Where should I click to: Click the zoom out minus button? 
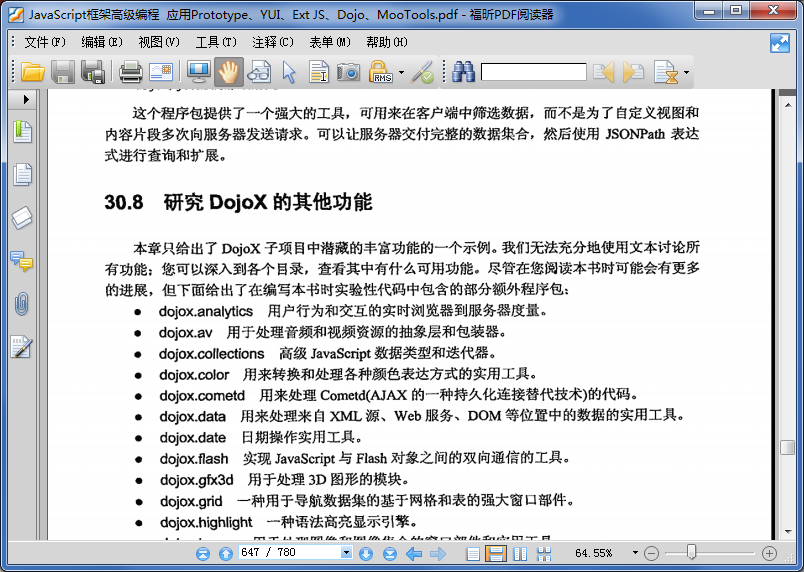pos(651,554)
